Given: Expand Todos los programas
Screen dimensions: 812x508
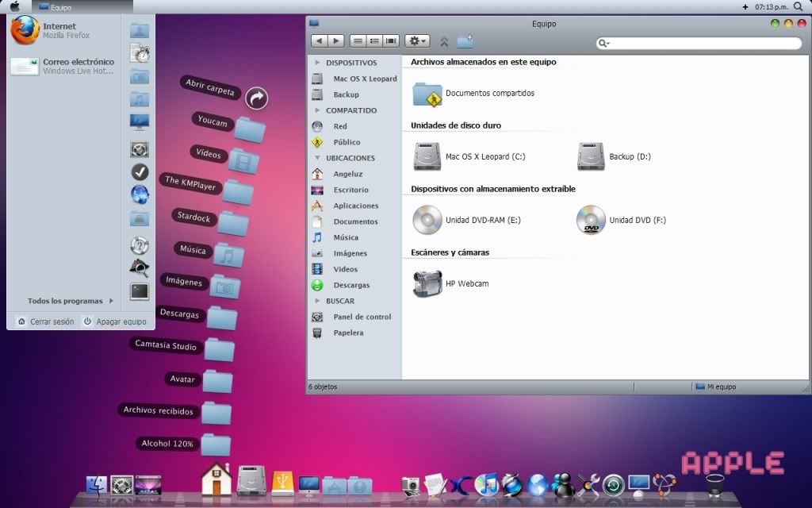Looking at the screenshot, I should [71, 301].
